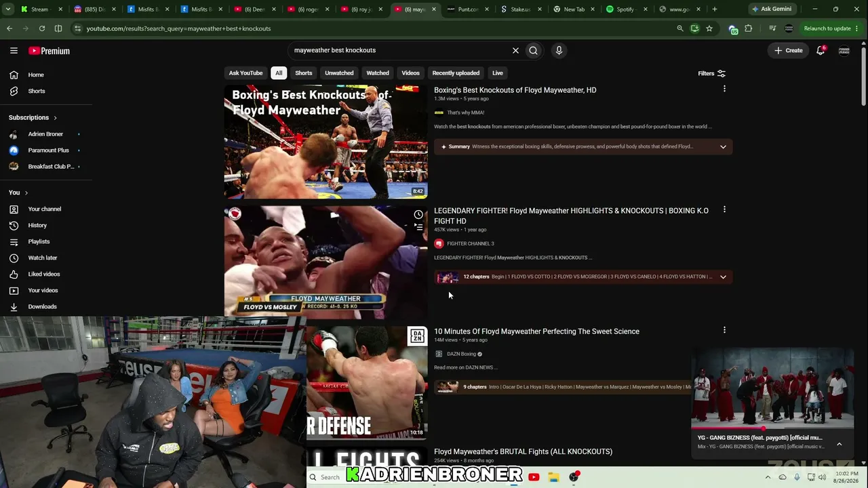Open a new browser tab
868x488 pixels.
pyautogui.click(x=715, y=9)
